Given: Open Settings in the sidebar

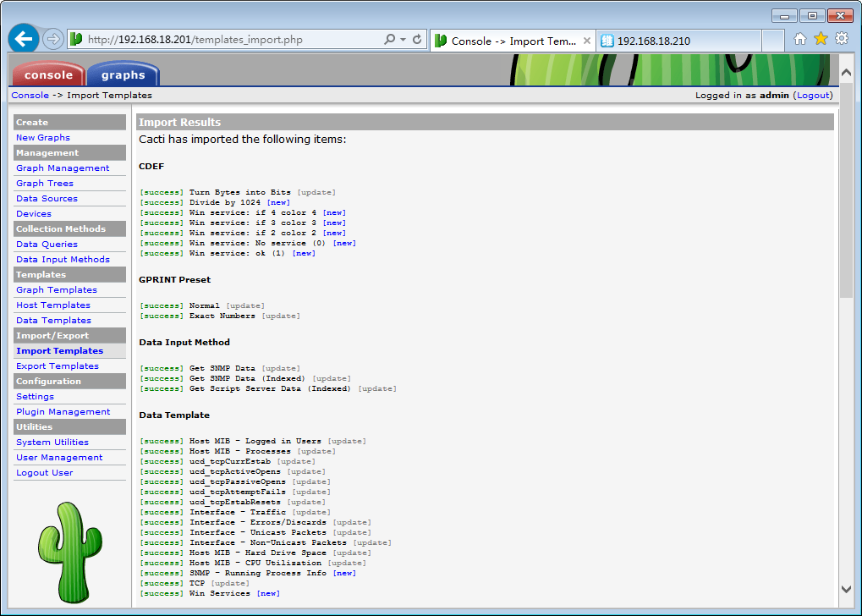Looking at the screenshot, I should pyautogui.click(x=36, y=397).
